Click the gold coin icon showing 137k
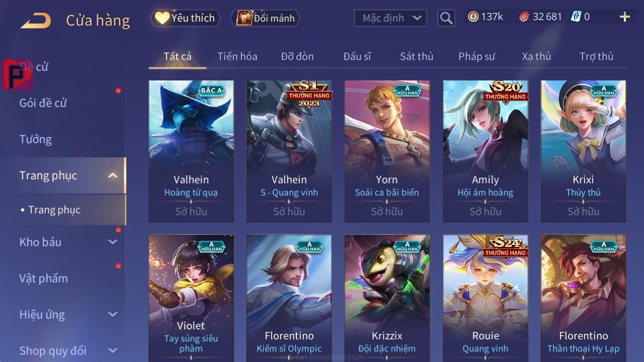 473,17
